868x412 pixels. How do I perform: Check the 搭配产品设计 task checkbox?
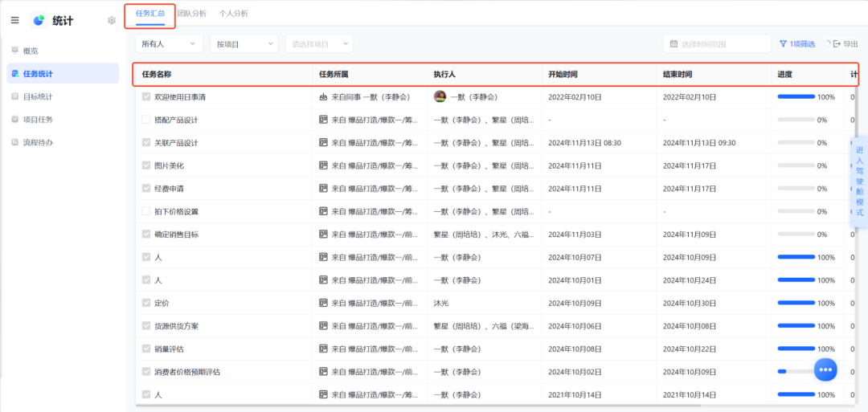146,120
